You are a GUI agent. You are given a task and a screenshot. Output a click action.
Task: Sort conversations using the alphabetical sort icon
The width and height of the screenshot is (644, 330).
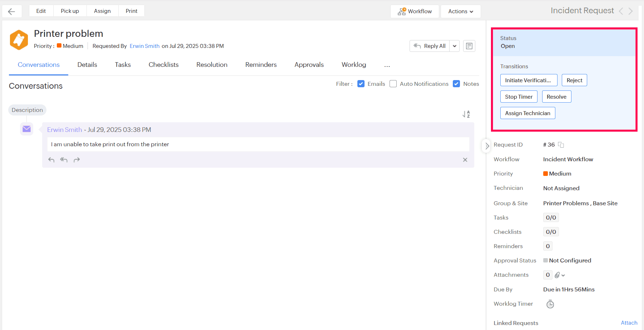coord(466,114)
